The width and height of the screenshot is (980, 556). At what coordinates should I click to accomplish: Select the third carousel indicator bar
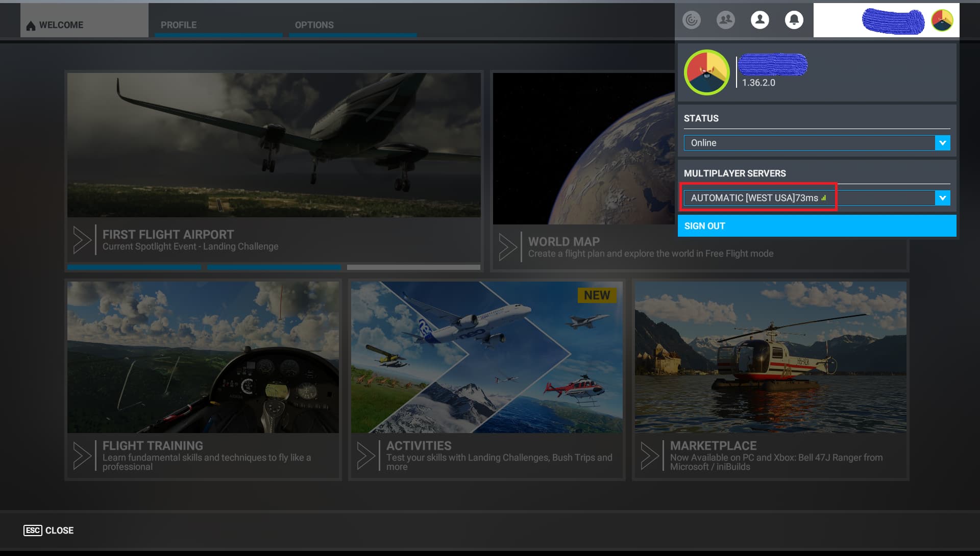point(413,267)
